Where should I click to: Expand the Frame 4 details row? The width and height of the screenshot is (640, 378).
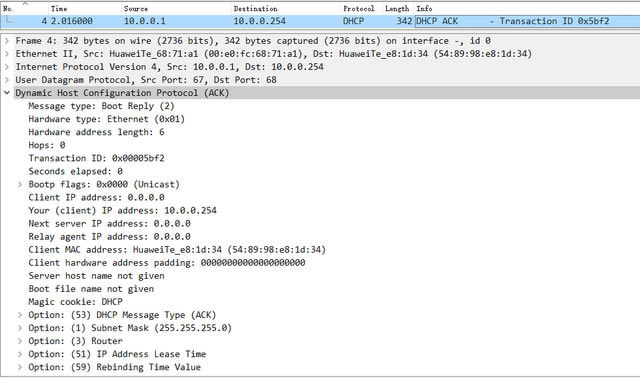click(x=7, y=41)
